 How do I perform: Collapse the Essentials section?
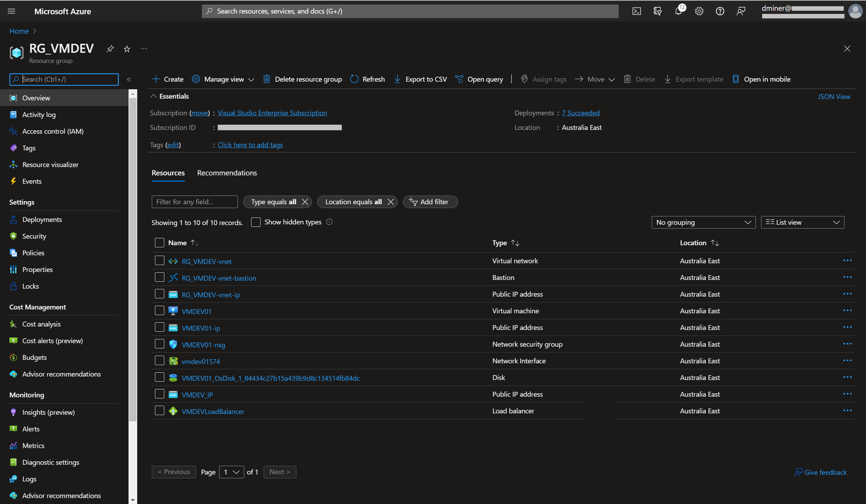tap(153, 96)
